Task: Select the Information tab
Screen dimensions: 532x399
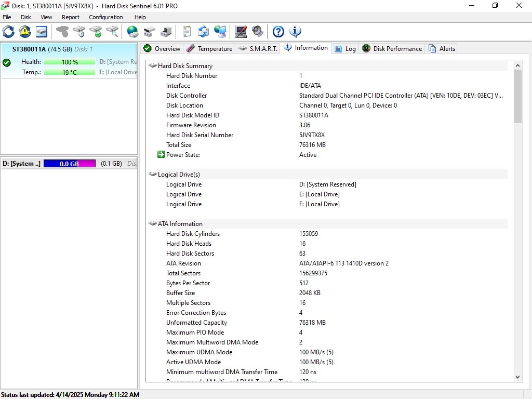Action: coord(306,48)
